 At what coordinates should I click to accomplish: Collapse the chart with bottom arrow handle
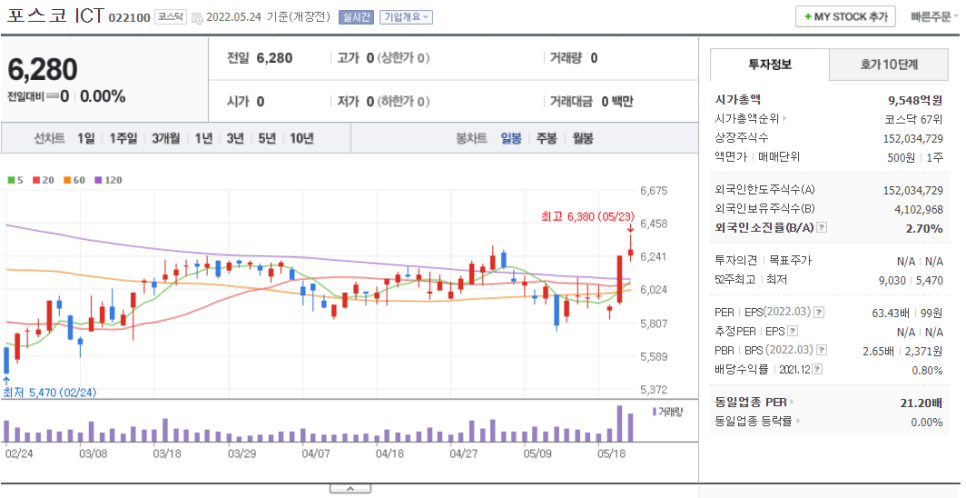(350, 489)
